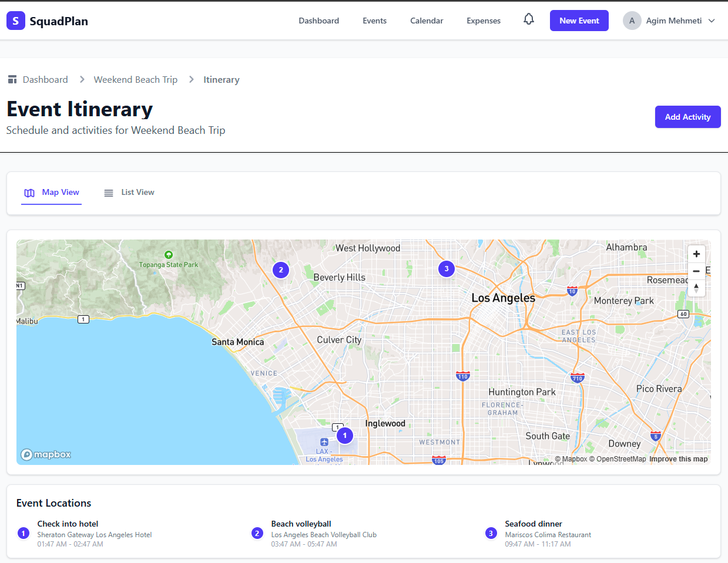Click the map zoom in control

click(696, 254)
